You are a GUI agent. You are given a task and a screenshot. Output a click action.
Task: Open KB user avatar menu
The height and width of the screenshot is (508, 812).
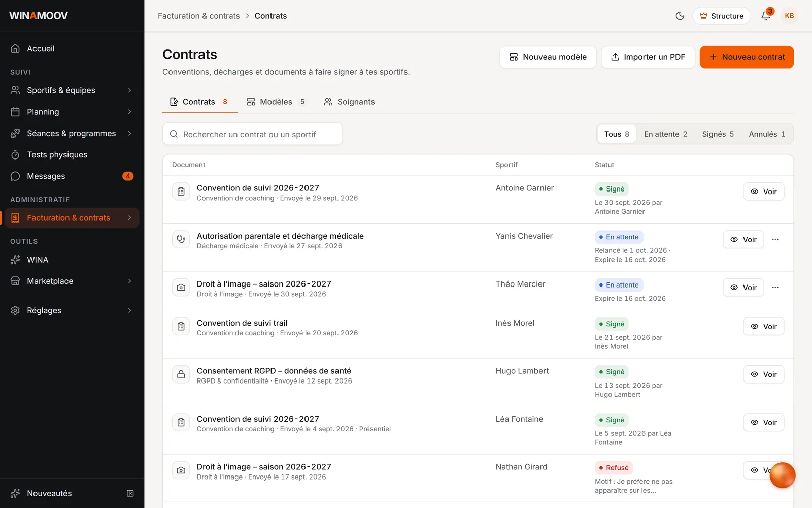[x=789, y=16]
